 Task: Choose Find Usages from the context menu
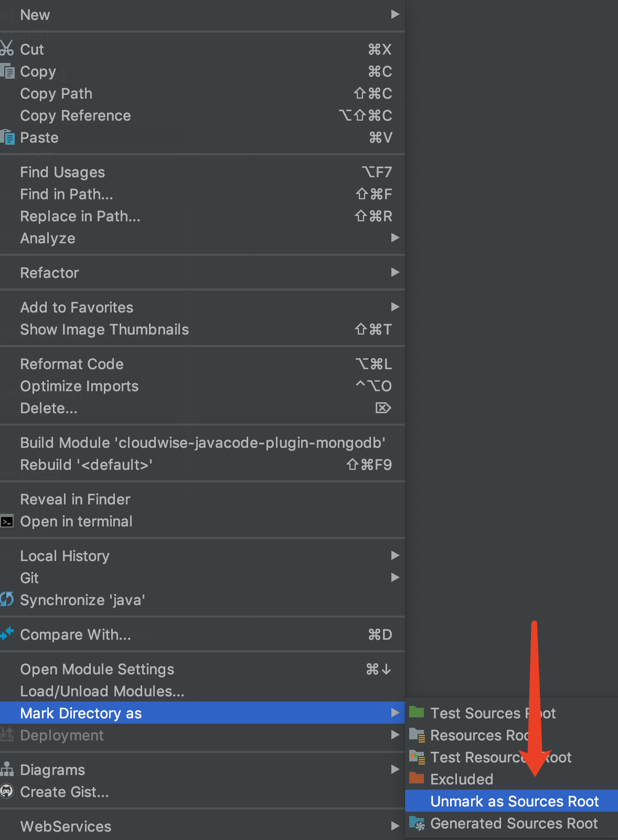(x=62, y=172)
